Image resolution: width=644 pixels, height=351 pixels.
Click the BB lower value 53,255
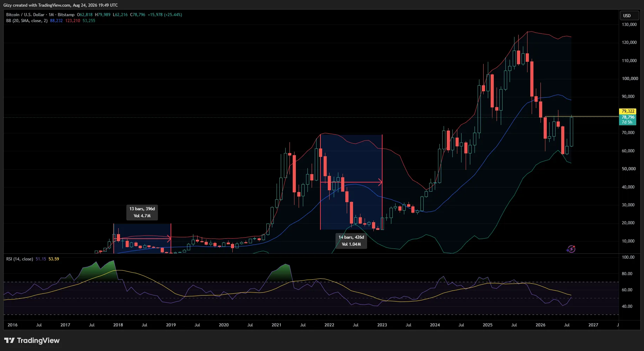[x=89, y=21]
